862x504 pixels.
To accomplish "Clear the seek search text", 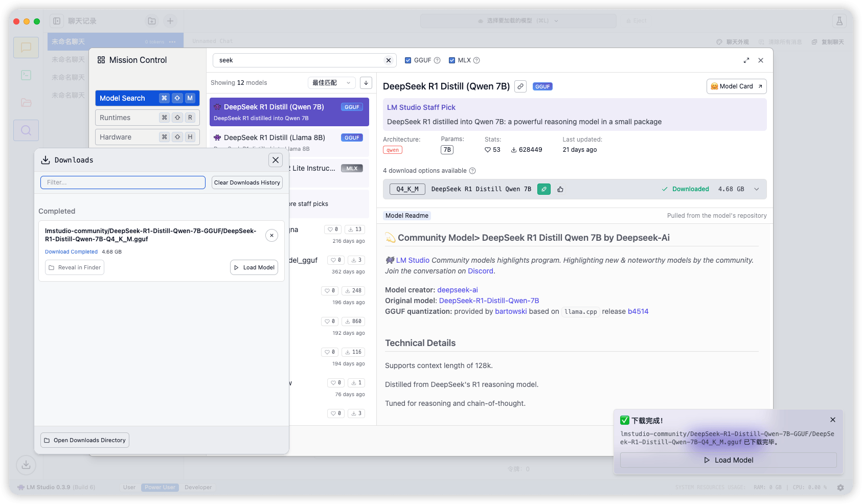I will [x=389, y=60].
